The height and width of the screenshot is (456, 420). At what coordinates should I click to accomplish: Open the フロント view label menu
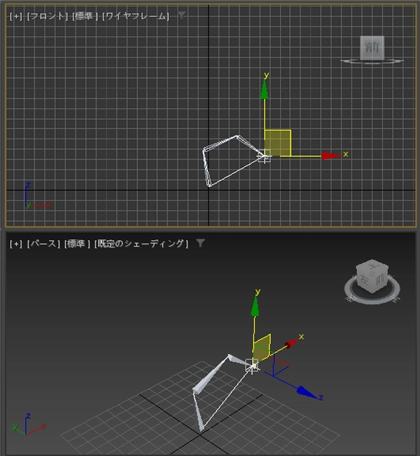click(x=48, y=16)
